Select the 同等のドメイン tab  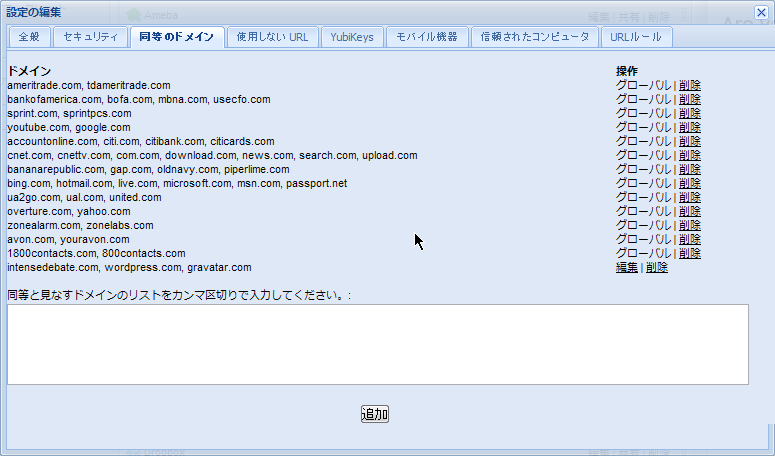(177, 37)
